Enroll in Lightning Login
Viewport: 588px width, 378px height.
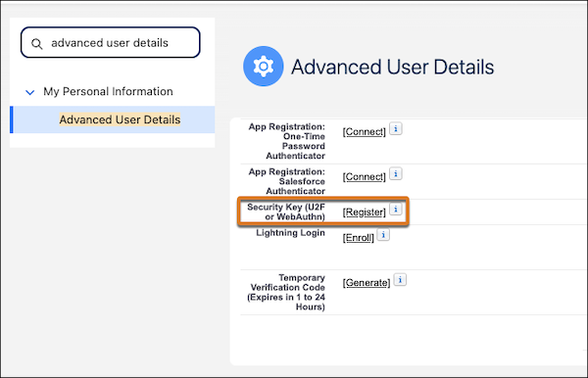click(358, 238)
